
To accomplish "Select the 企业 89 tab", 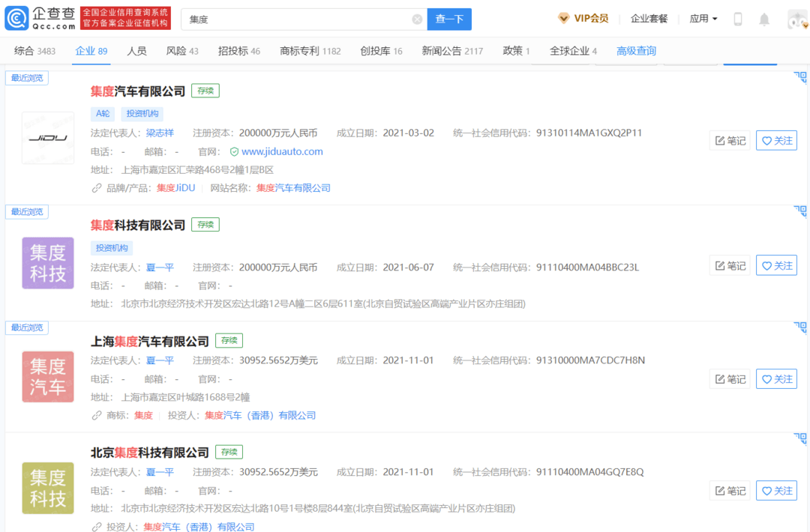I will (x=91, y=51).
